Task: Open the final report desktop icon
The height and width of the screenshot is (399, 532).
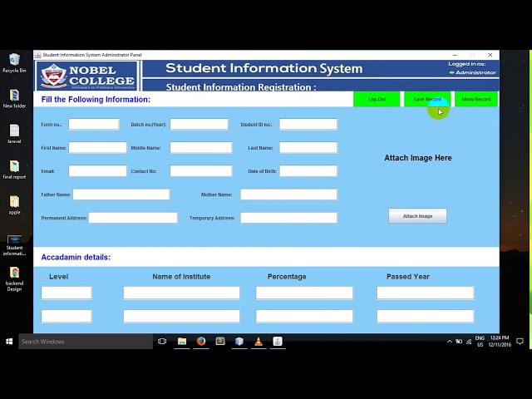Action: 14,170
